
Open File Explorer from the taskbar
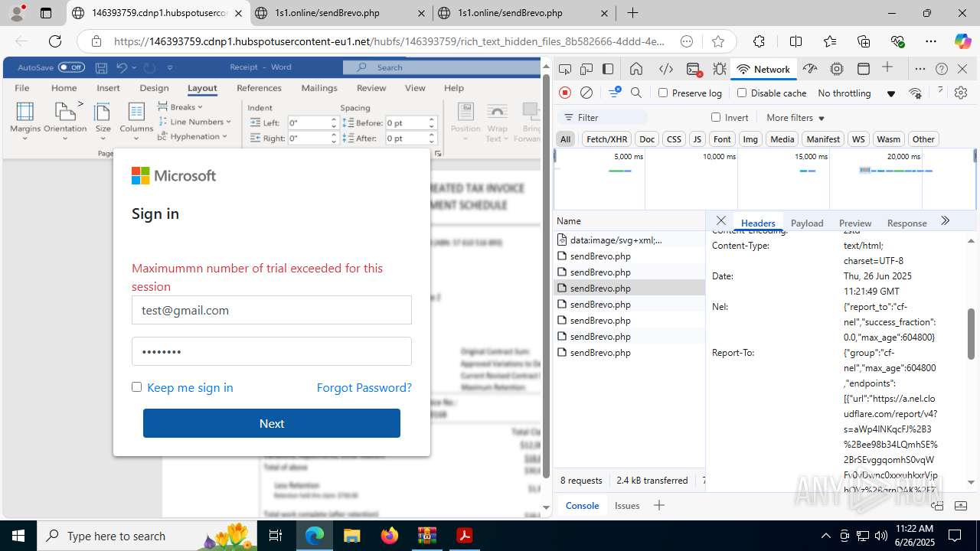[x=352, y=536]
